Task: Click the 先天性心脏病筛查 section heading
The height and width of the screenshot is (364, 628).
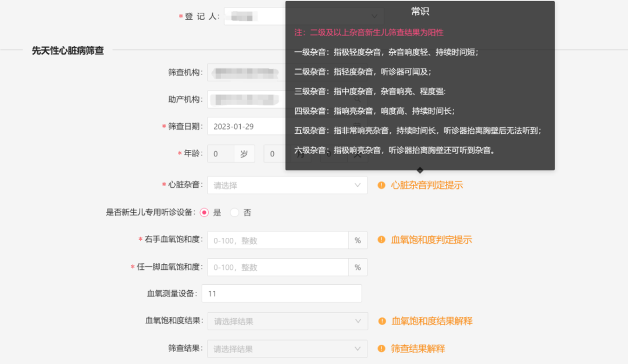Action: (x=68, y=51)
